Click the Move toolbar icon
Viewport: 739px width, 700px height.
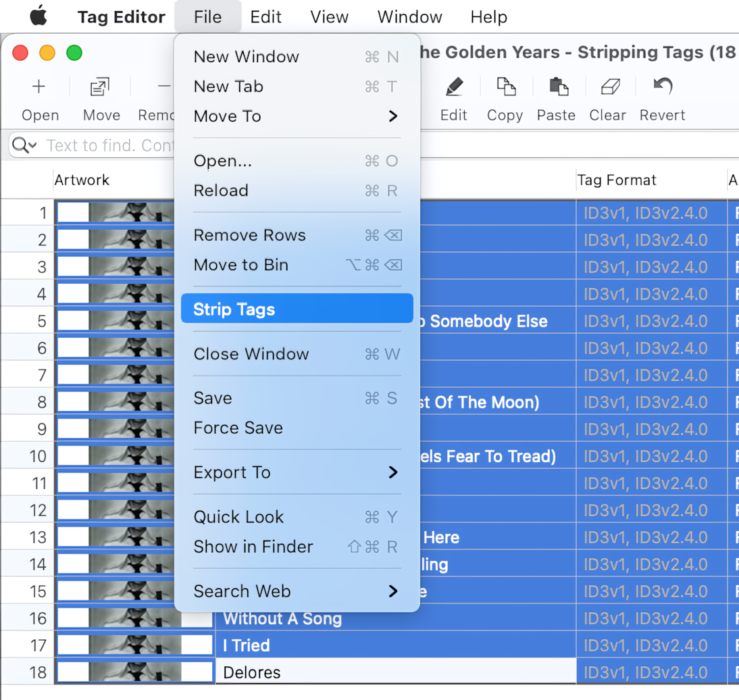100,86
